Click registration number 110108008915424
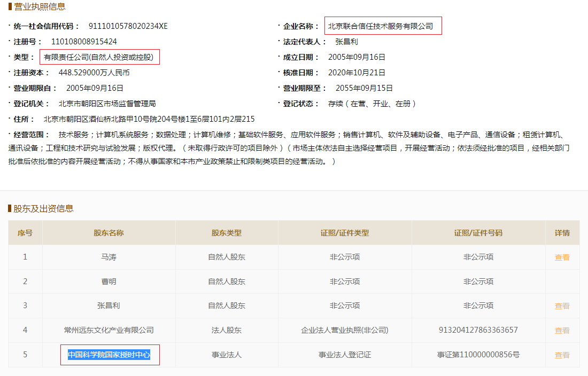588x376 pixels. 84,42
